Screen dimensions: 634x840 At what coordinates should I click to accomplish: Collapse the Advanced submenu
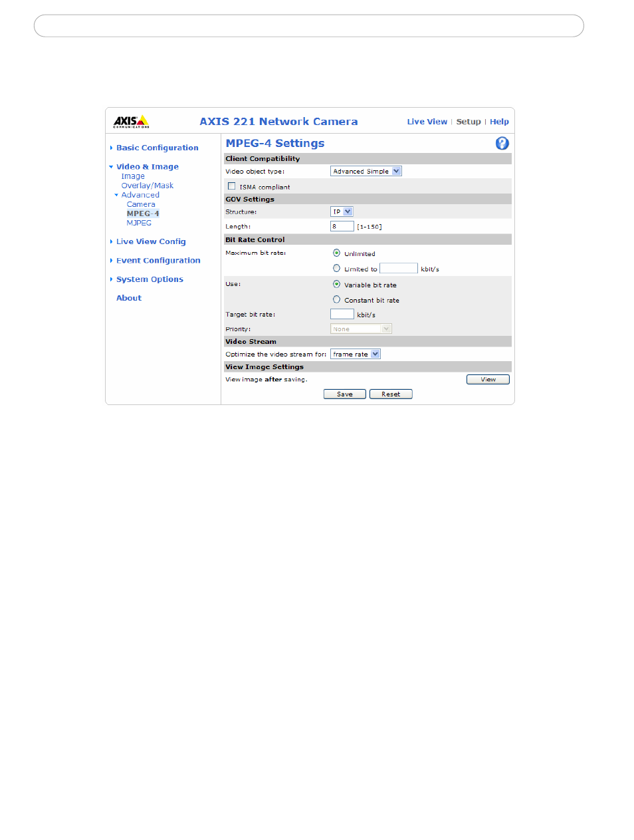point(140,195)
